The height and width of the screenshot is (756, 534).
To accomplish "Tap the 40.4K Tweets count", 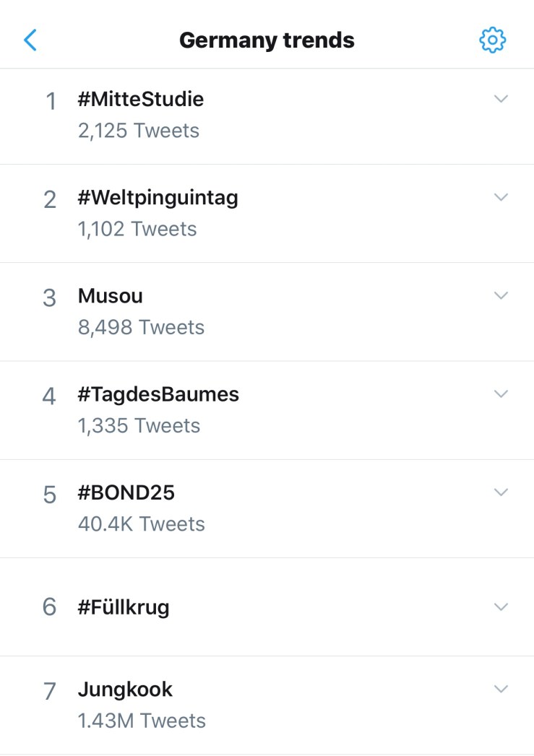I will pos(142,524).
